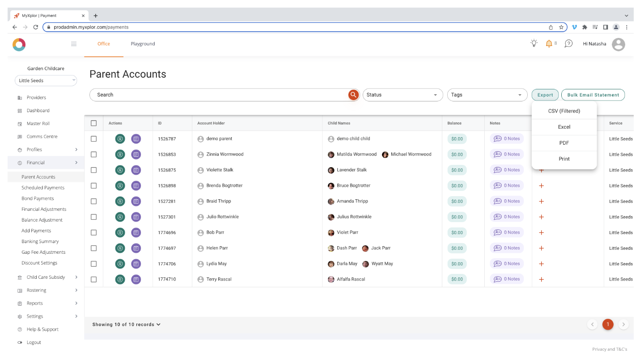This screenshot has height=361, width=644.
Task: Open the help question-mark icon
Action: [568, 43]
